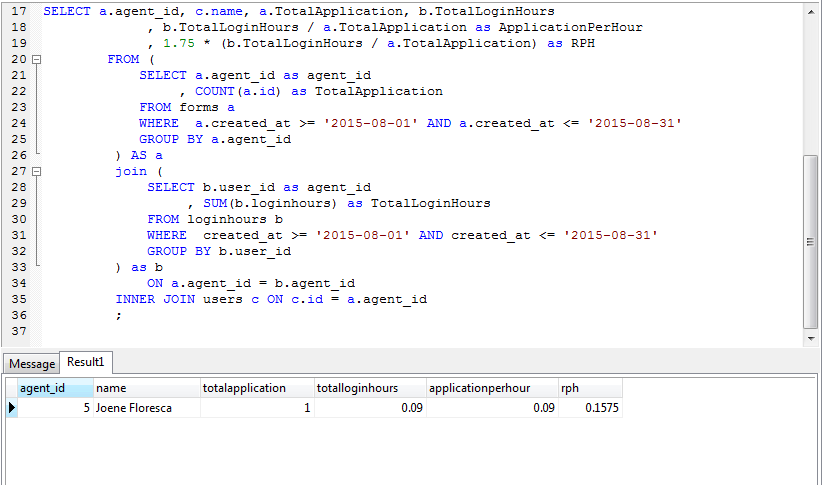Viewport: 822px width, 485px height.
Task: Click the applicationperhour column header
Action: [490, 388]
